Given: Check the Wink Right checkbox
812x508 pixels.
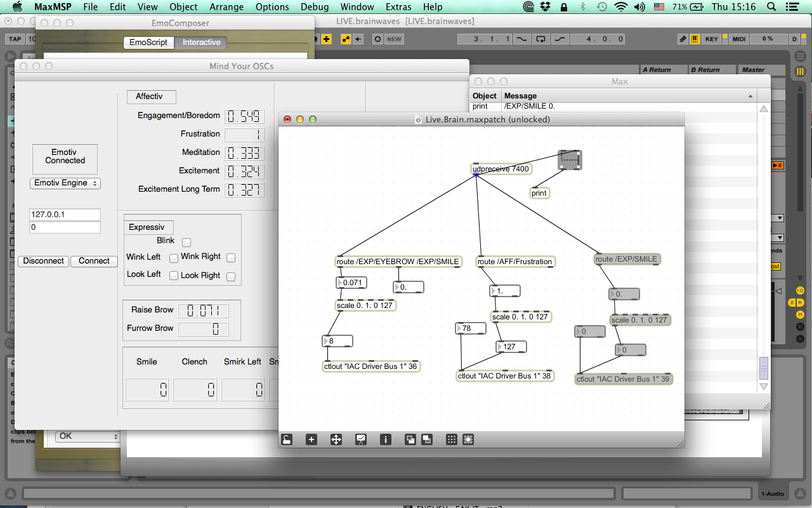Looking at the screenshot, I should click(230, 258).
